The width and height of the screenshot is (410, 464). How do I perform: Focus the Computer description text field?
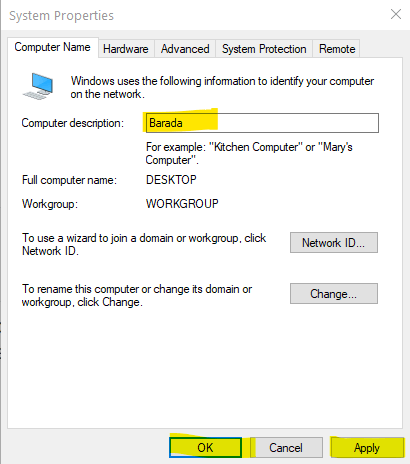tap(262, 123)
